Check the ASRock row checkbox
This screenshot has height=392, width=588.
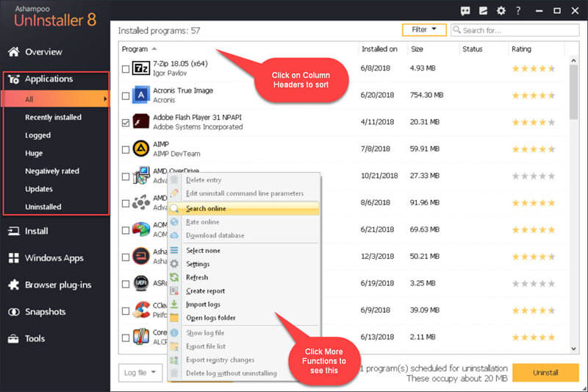tap(126, 285)
